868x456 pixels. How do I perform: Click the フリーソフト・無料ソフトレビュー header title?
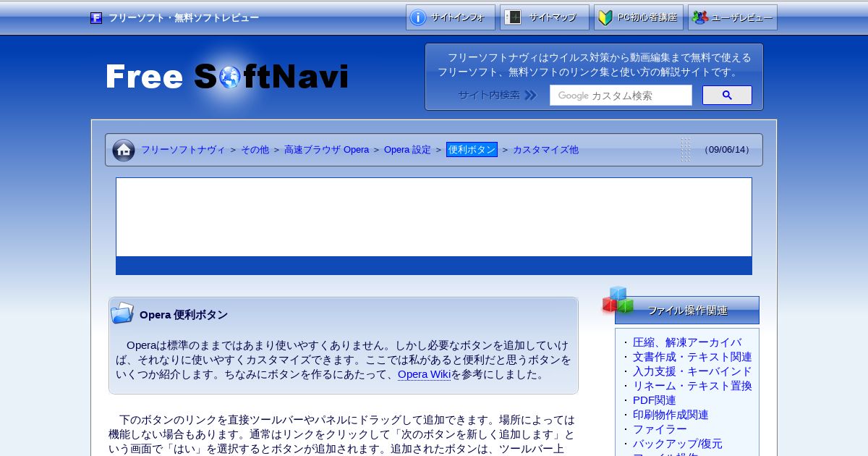tap(184, 18)
